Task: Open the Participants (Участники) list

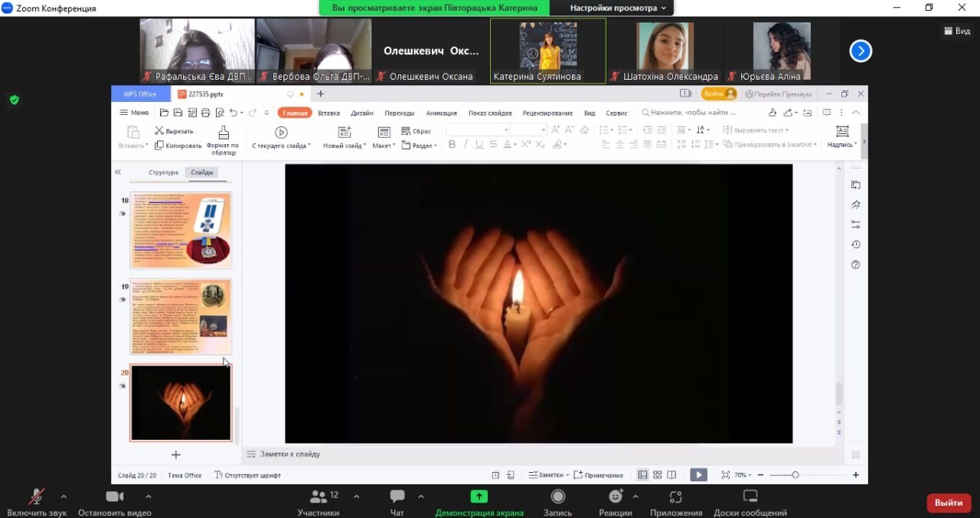Action: pyautogui.click(x=318, y=497)
